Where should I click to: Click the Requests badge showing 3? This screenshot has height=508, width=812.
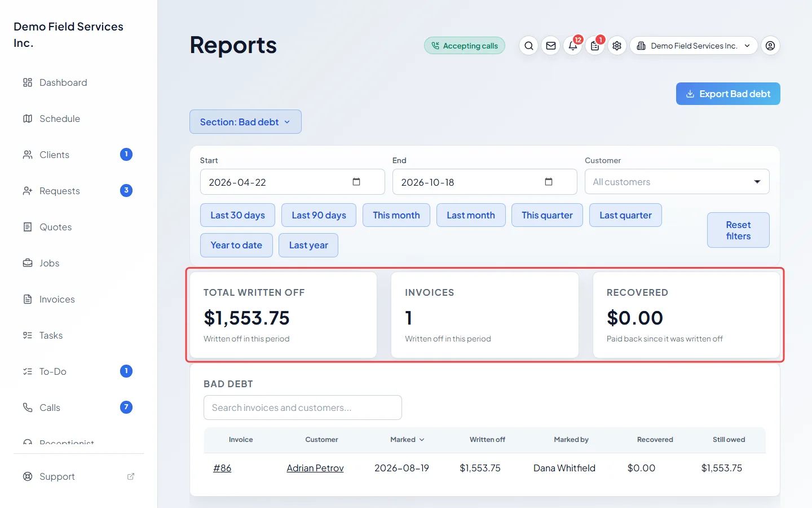pyautogui.click(x=126, y=190)
